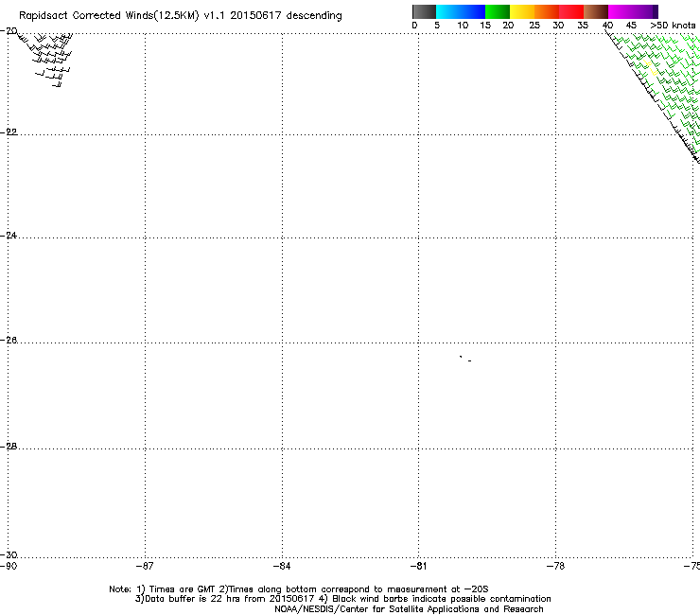700x615 pixels.
Task: Click the yellow 20-25 knots color band
Action: 522,11
